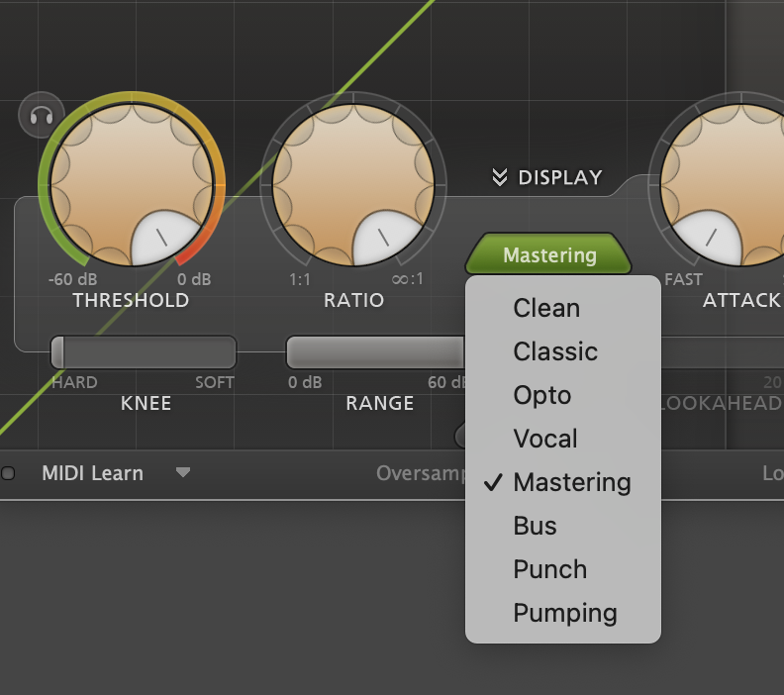The image size is (784, 695).
Task: Click the THRESHOLD label
Action: click(131, 300)
